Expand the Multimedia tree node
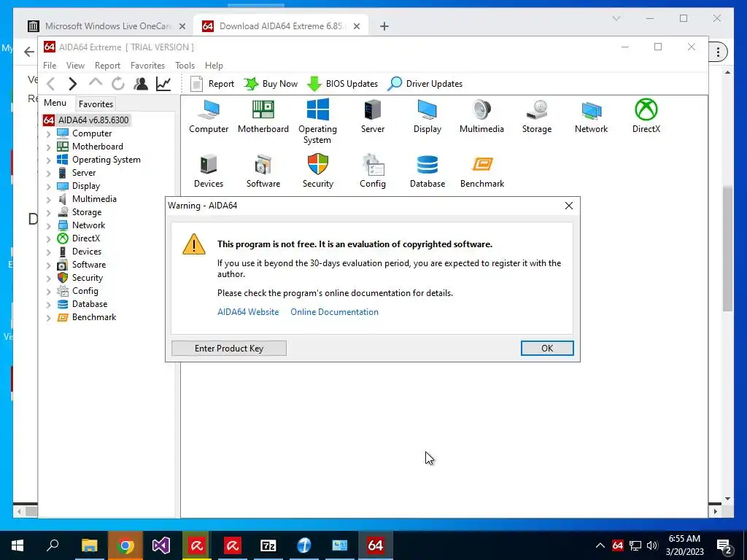 [48, 200]
